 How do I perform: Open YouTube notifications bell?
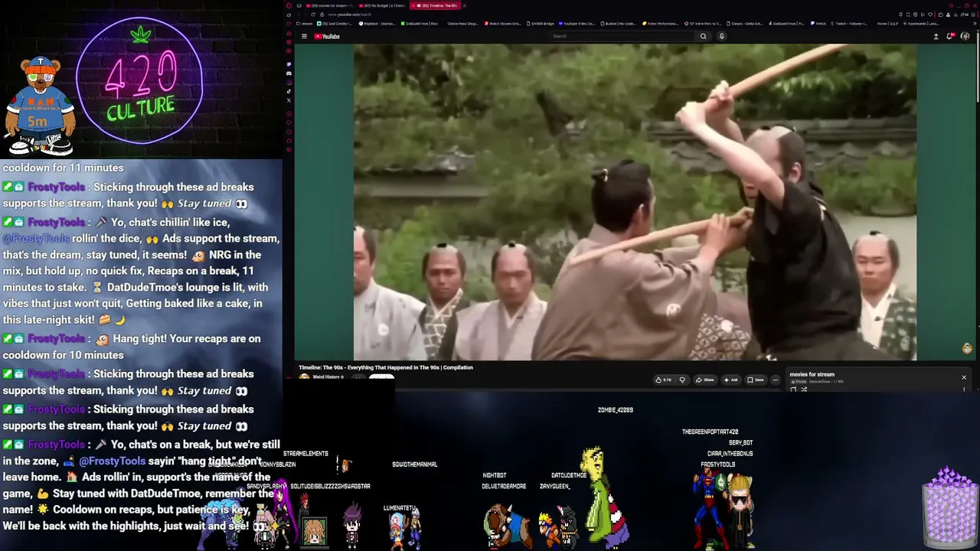[950, 36]
